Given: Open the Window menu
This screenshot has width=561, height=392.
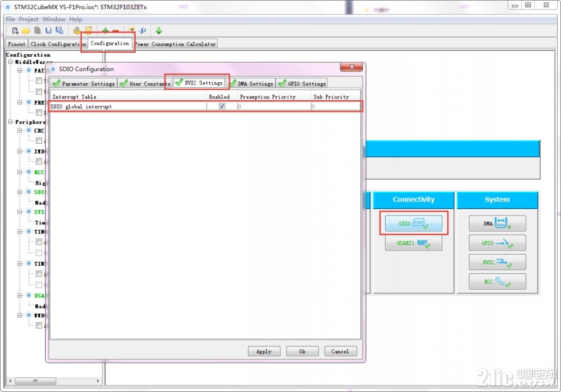Looking at the screenshot, I should [54, 19].
